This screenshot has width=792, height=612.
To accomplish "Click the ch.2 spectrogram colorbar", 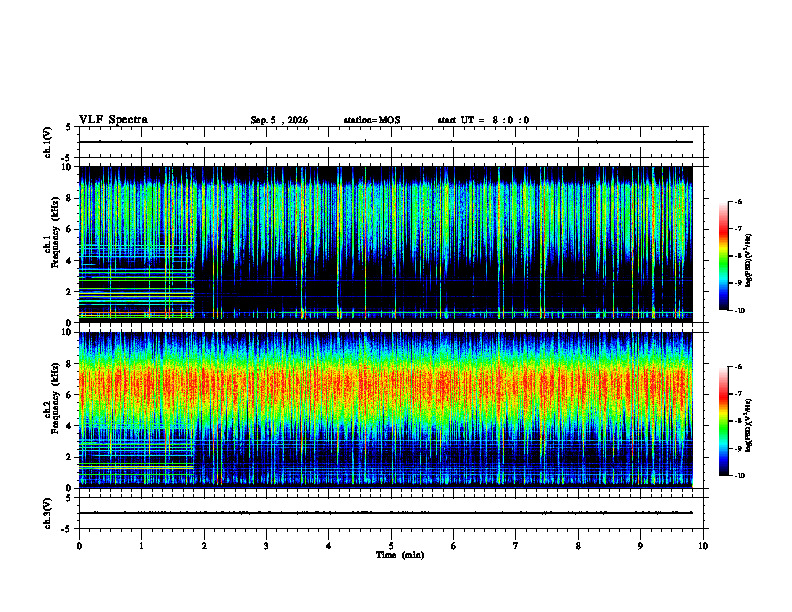I will [723, 421].
